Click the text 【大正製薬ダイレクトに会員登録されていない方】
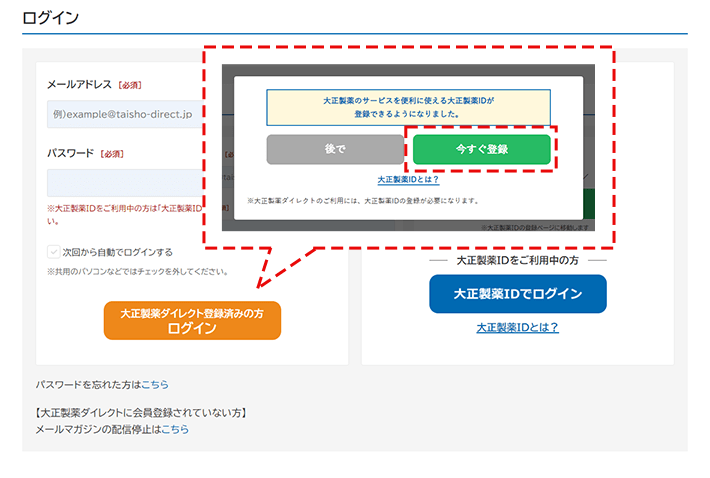The height and width of the screenshot is (478, 710). (141, 413)
